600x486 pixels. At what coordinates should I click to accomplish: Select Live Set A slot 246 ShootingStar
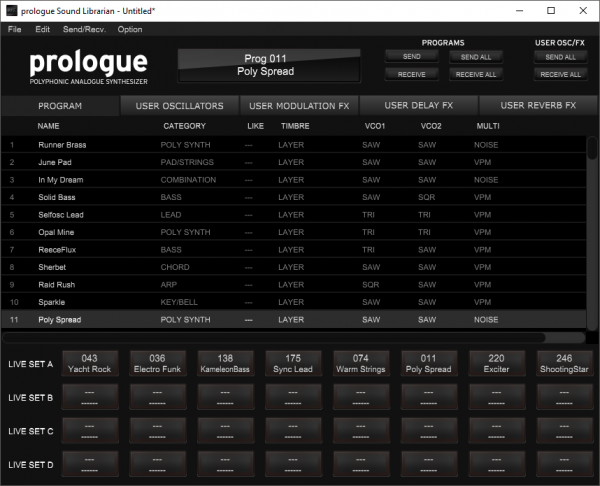click(x=564, y=364)
